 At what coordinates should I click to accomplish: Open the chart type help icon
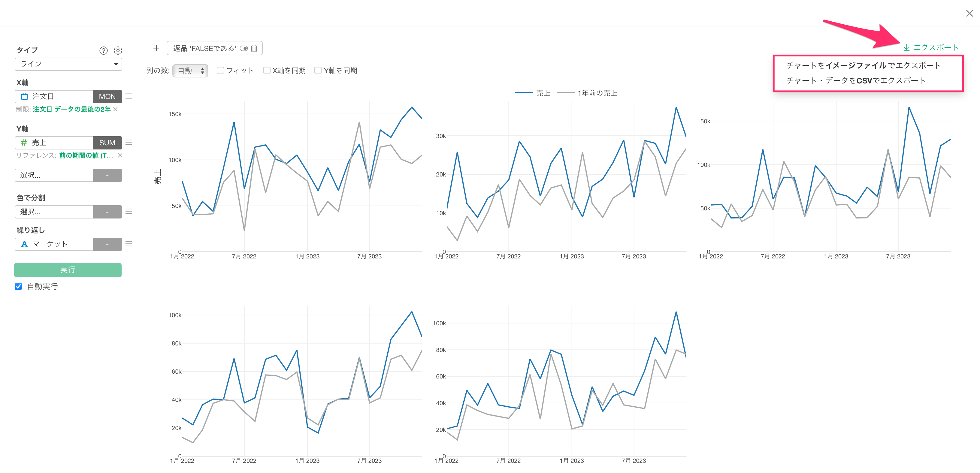[x=103, y=50]
